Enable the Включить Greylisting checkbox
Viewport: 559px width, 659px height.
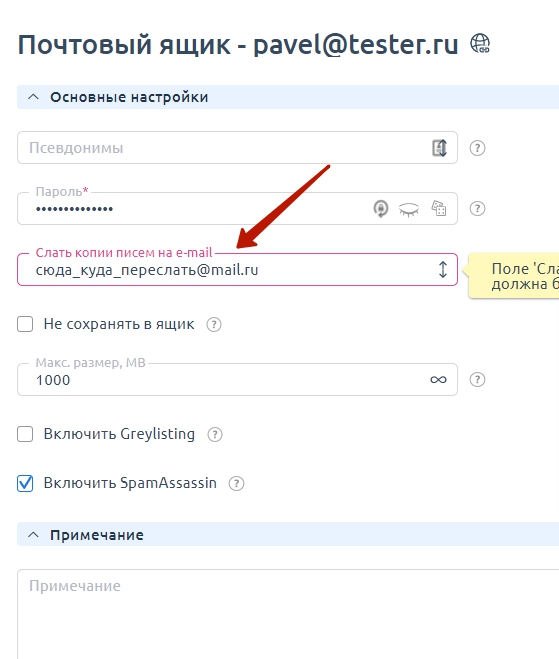pyautogui.click(x=25, y=434)
